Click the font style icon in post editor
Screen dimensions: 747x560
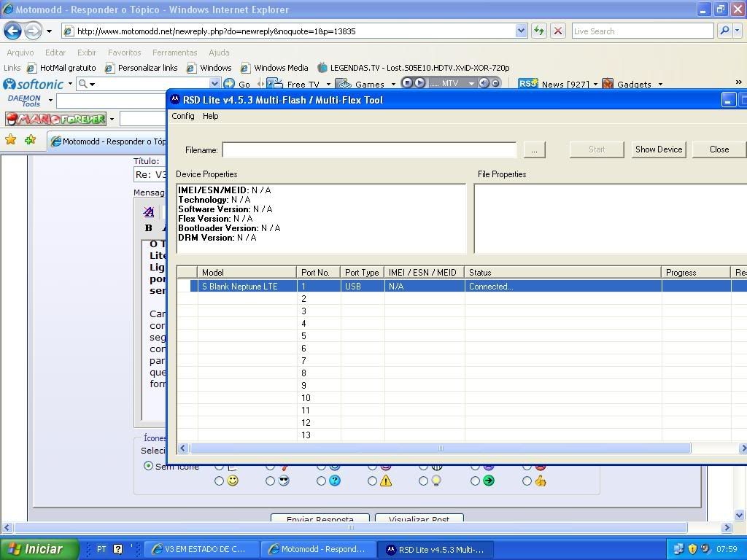pyautogui.click(x=149, y=211)
